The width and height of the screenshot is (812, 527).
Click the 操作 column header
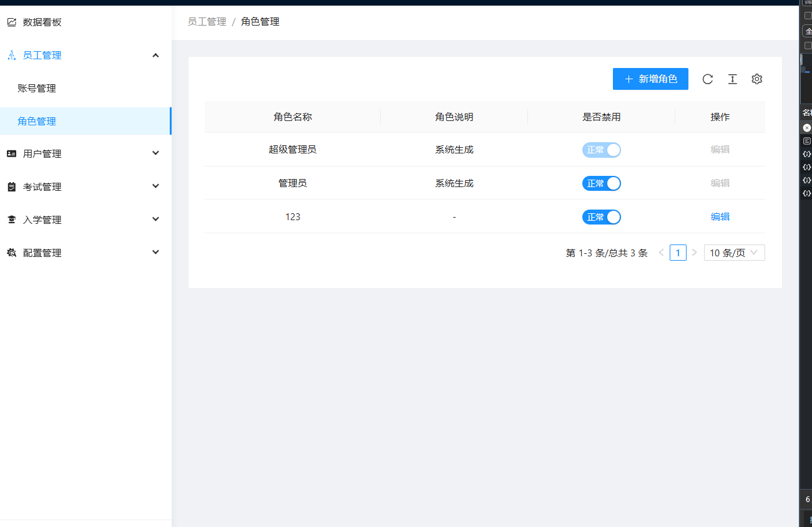(x=720, y=117)
